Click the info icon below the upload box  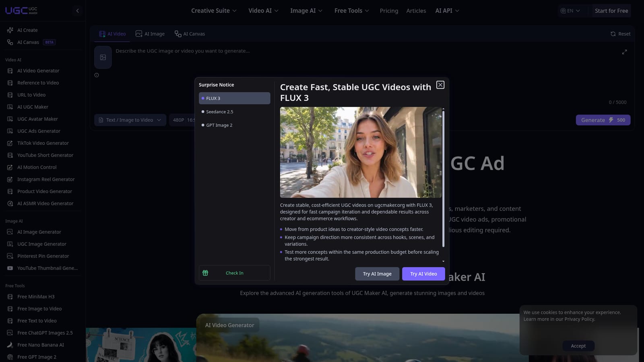pos(97,75)
